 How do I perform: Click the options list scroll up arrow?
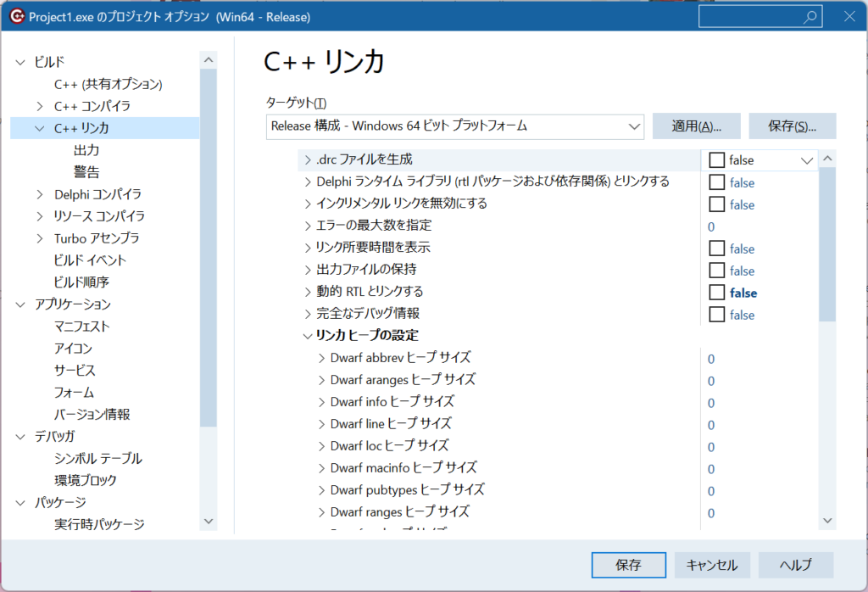827,159
